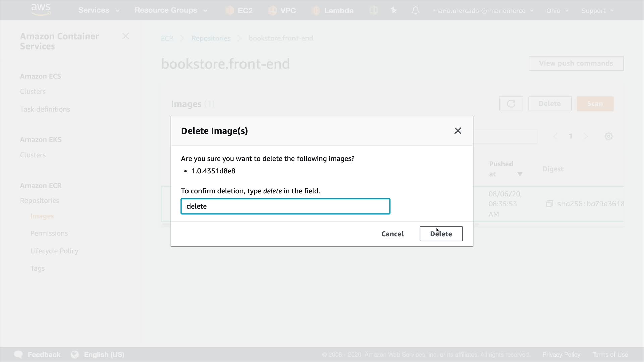Expand the Services dropdown menu
This screenshot has height=362, width=644.
[x=99, y=10]
